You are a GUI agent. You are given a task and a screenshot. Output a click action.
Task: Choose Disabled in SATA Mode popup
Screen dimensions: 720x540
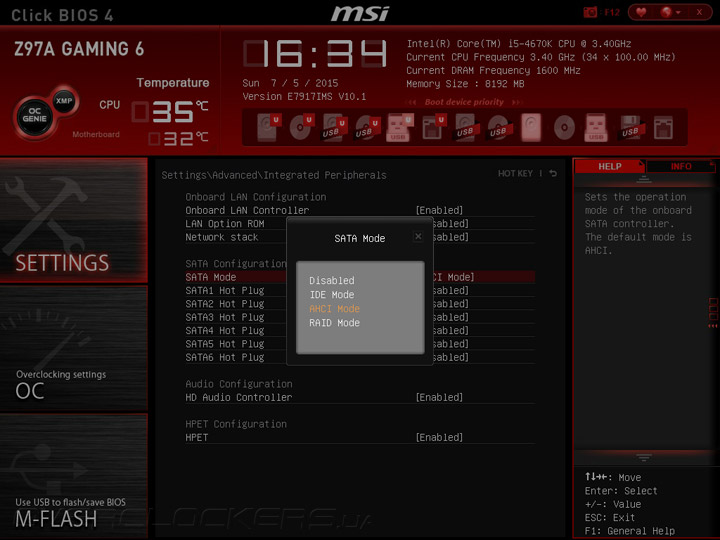point(332,280)
